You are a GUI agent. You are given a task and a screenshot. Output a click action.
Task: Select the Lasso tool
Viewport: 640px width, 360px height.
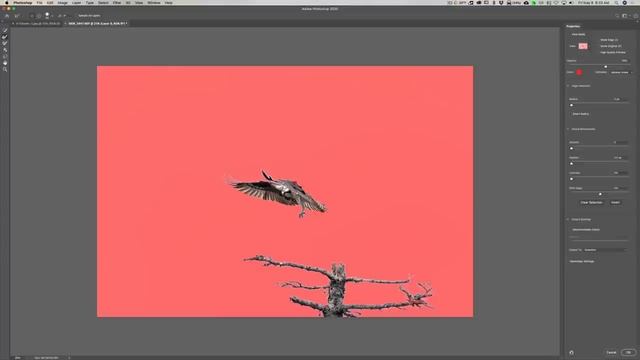[5, 56]
